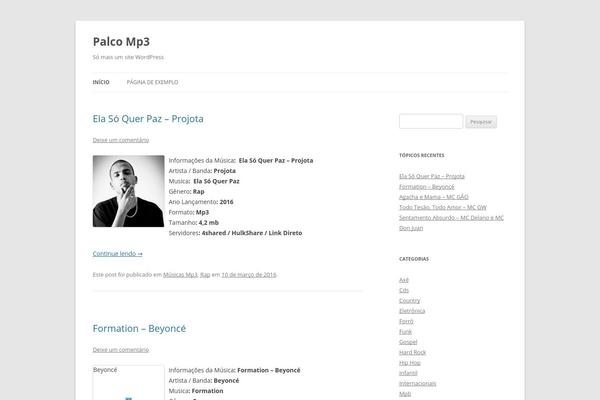Click the text 'Ano Lançamento: 2016'
The image size is (600, 400).
[x=201, y=202]
